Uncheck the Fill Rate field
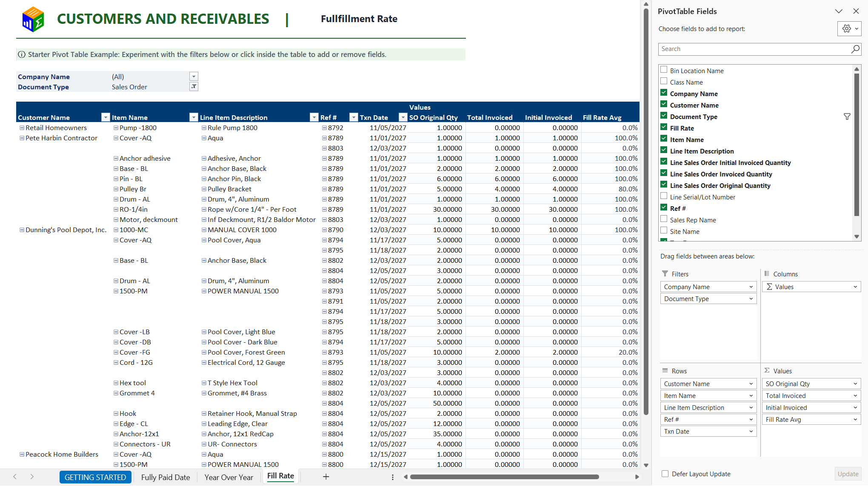 tap(664, 127)
